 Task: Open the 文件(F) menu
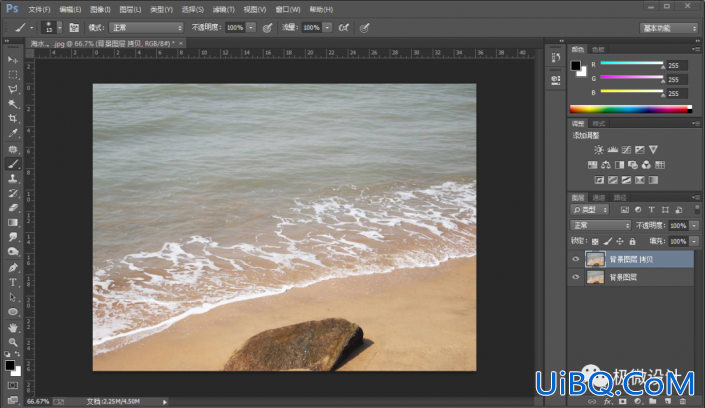[39, 9]
